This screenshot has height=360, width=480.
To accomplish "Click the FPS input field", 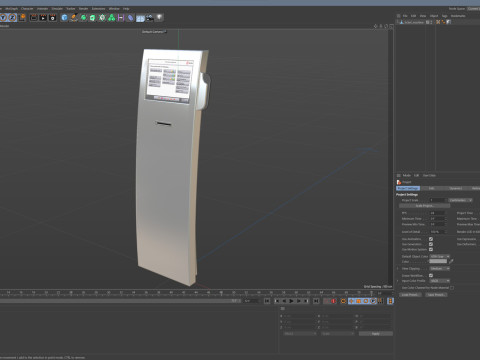I will [437, 213].
